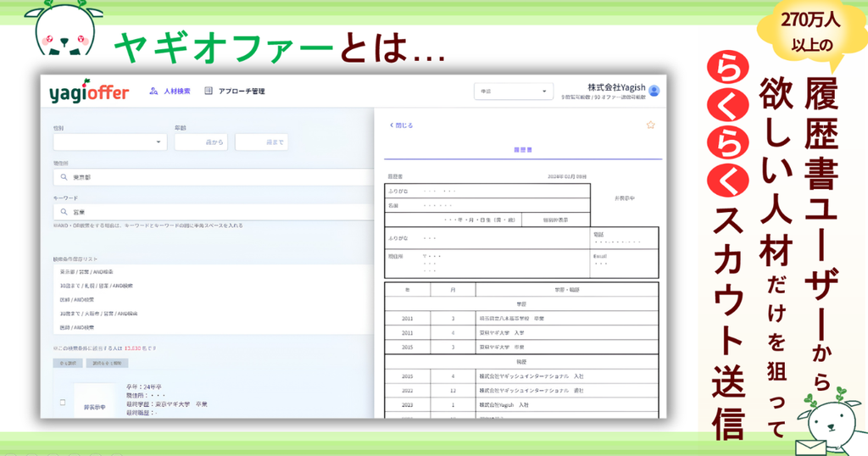Click the magnifier icon in the 営業 keyword field

tap(64, 212)
